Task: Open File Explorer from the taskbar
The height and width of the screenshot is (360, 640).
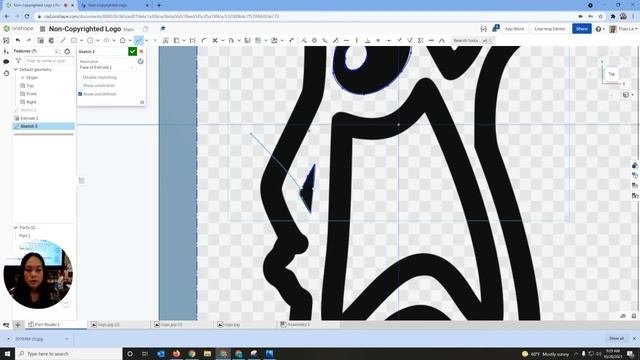Action: point(207,353)
